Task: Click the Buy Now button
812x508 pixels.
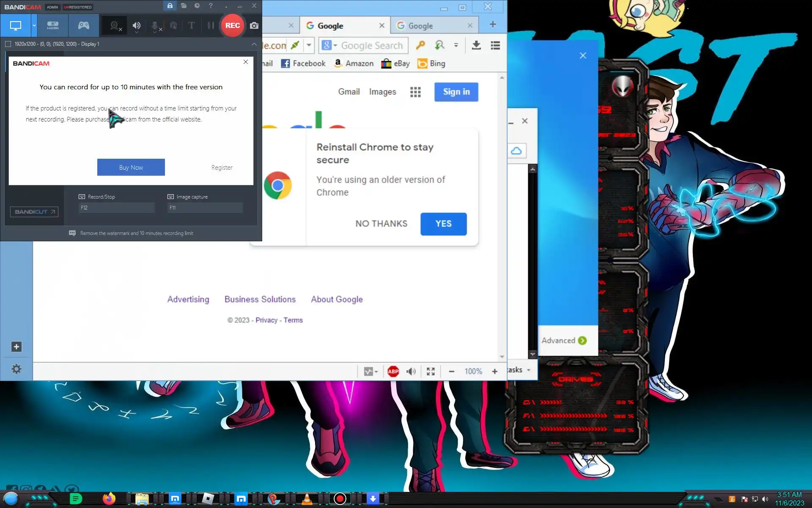Action: (x=131, y=167)
